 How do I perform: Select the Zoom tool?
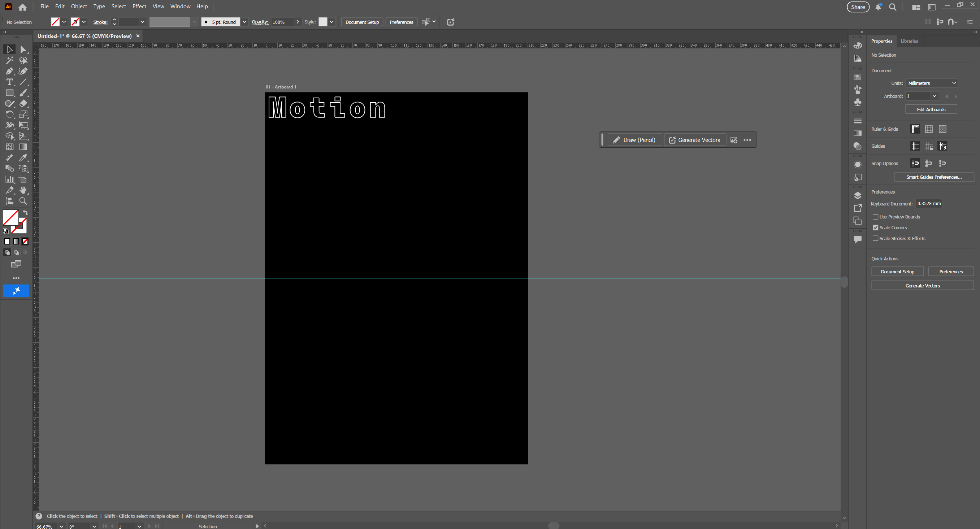(x=23, y=201)
